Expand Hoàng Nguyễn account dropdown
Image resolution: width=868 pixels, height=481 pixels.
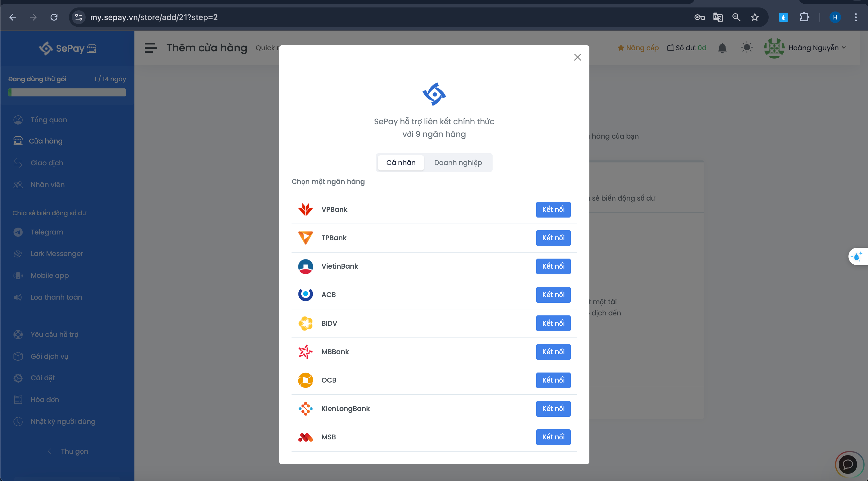tap(817, 48)
